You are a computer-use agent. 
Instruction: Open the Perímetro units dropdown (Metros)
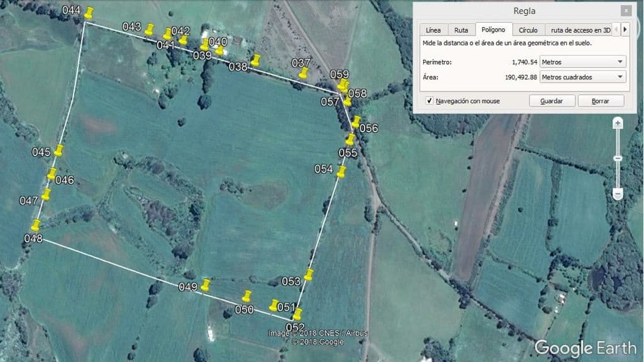coord(583,62)
